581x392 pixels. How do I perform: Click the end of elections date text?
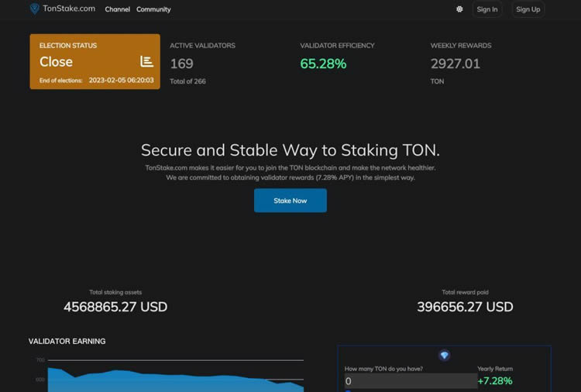121,80
